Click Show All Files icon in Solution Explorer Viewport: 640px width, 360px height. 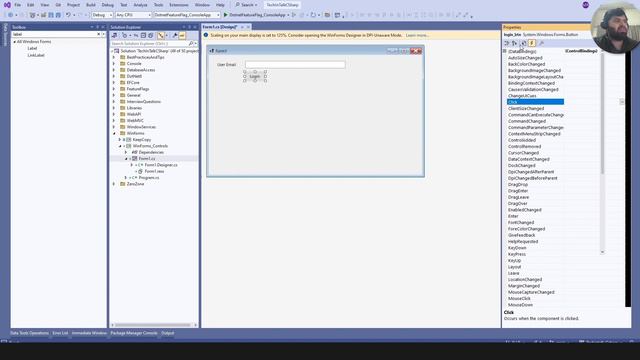click(151, 36)
